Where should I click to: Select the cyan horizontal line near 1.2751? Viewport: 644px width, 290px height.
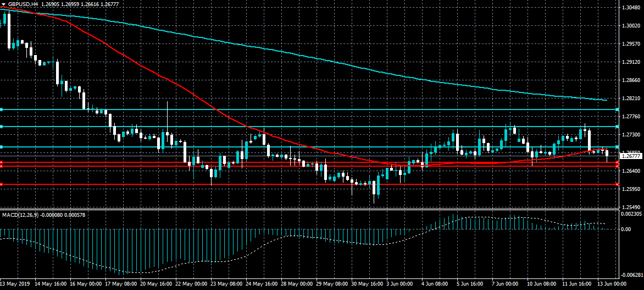(309, 126)
